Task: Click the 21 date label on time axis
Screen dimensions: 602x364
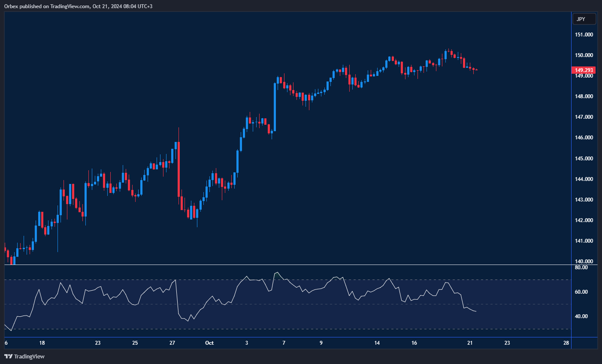Action: click(470, 343)
